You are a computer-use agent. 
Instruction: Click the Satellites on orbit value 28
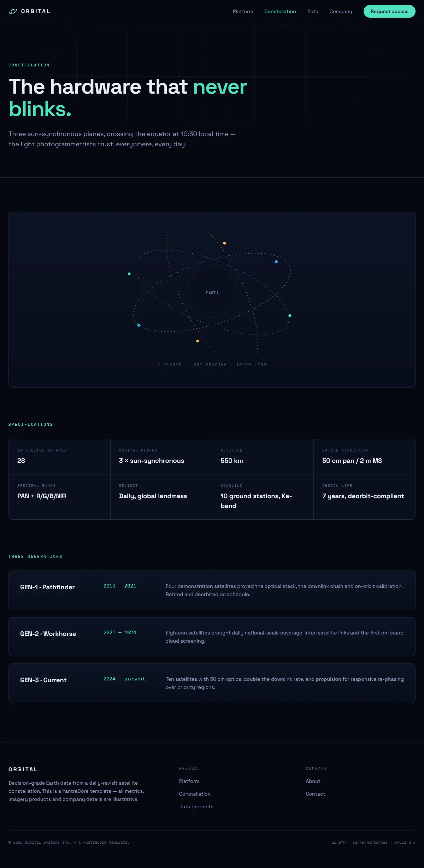[21, 461]
